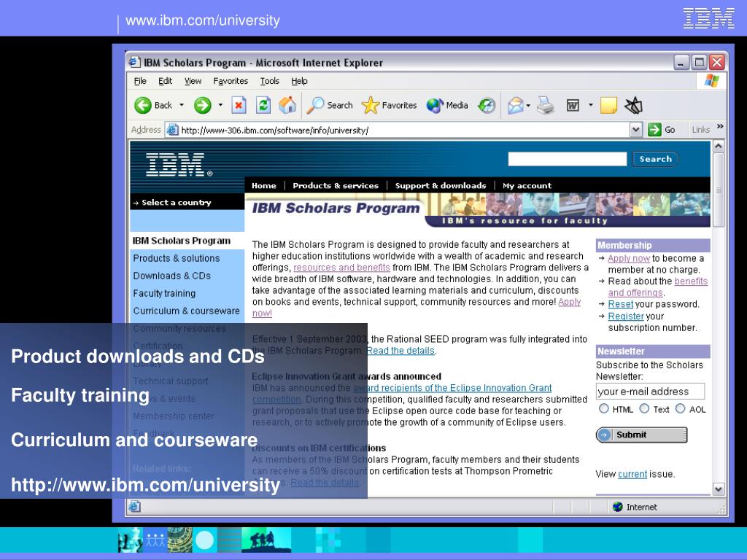Viewport: 747px width, 560px height.
Task: Select the AOL newsletter format
Action: (681, 408)
